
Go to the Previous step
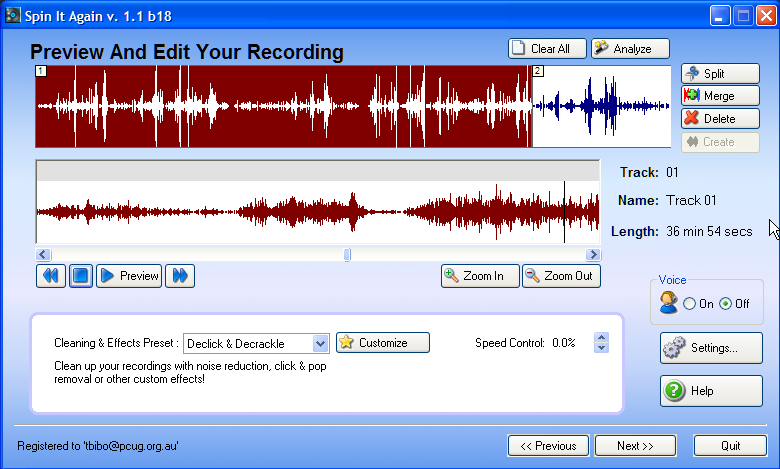point(548,446)
